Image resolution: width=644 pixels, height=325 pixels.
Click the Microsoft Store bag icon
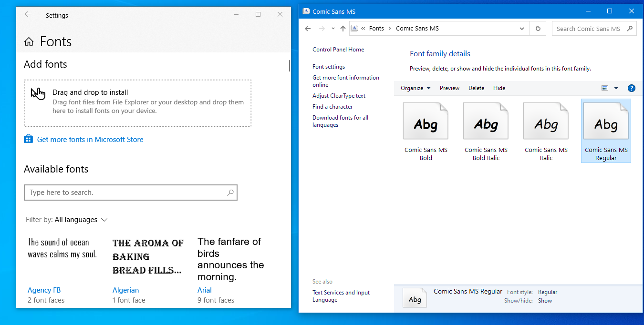[28, 139]
